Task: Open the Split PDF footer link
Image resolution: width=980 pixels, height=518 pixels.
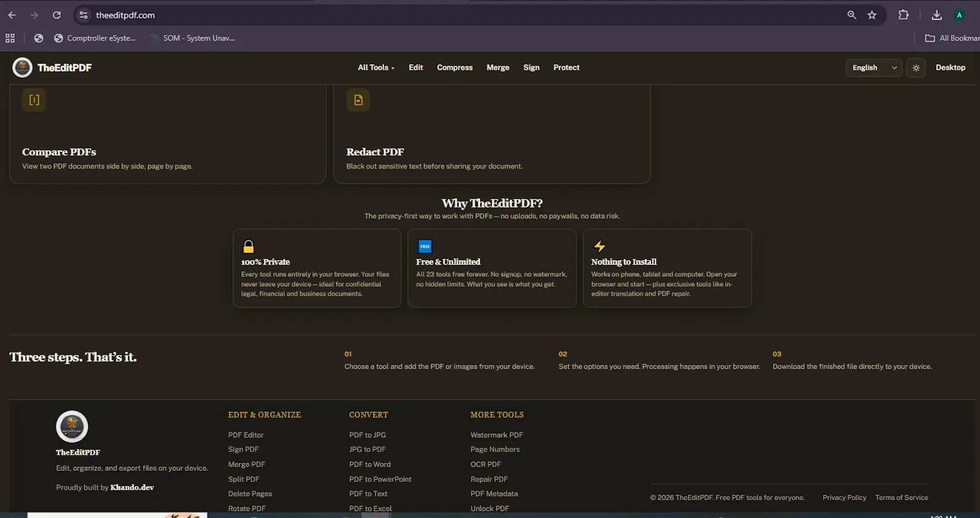Action: tap(244, 479)
